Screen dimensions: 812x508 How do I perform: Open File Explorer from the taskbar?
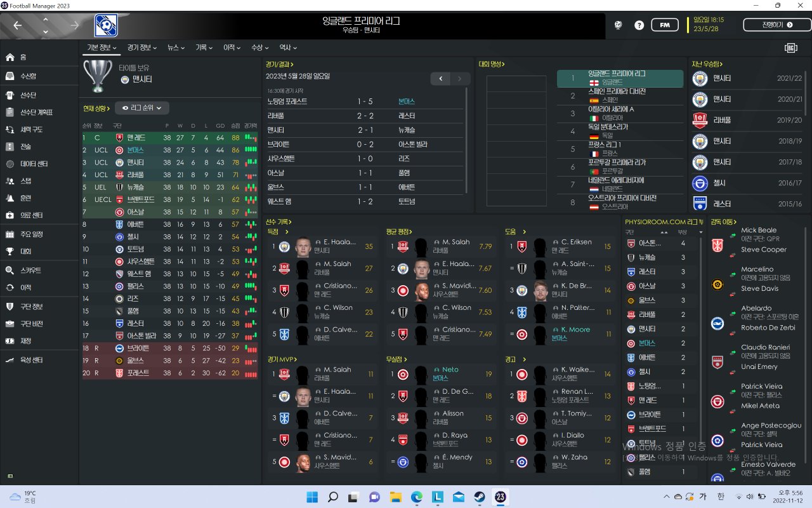tap(396, 497)
